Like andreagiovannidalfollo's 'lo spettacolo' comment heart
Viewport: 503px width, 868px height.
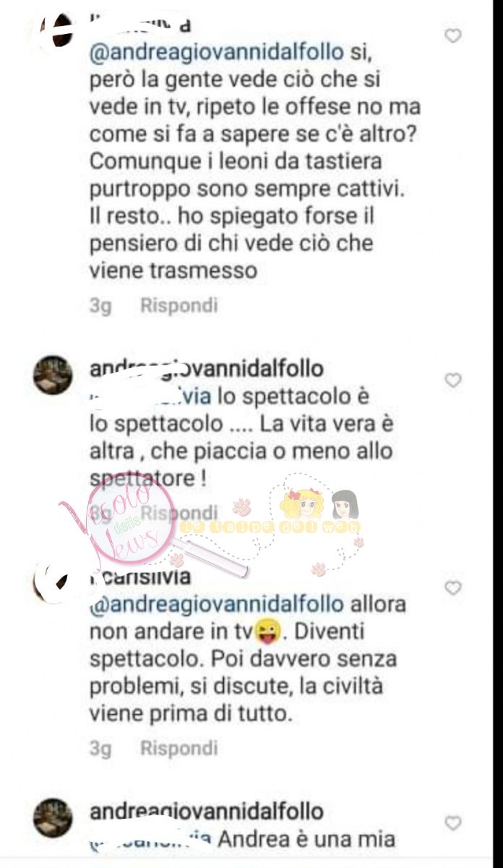click(x=452, y=380)
